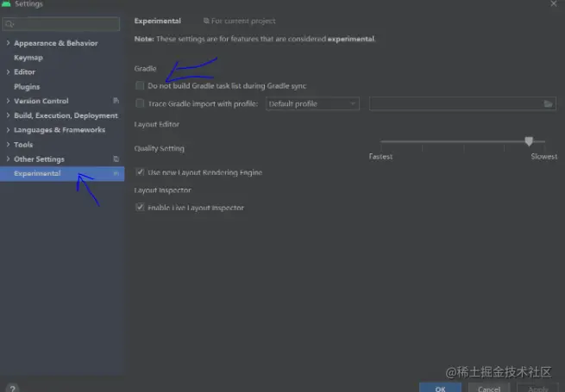The width and height of the screenshot is (565, 392).
Task: Open the Editor settings category
Action: click(24, 72)
